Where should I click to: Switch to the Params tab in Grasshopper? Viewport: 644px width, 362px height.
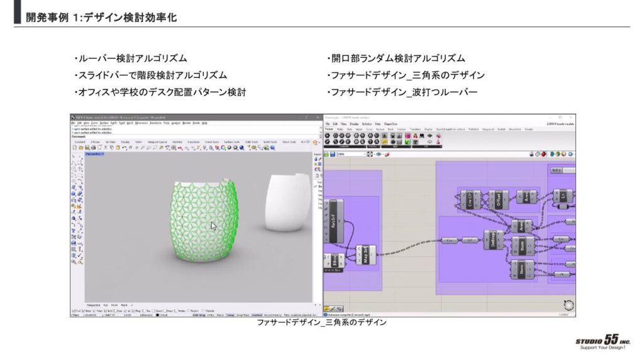click(329, 129)
